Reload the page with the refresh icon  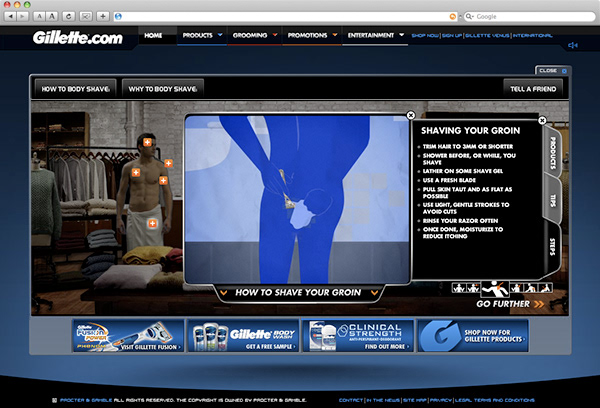[68, 16]
